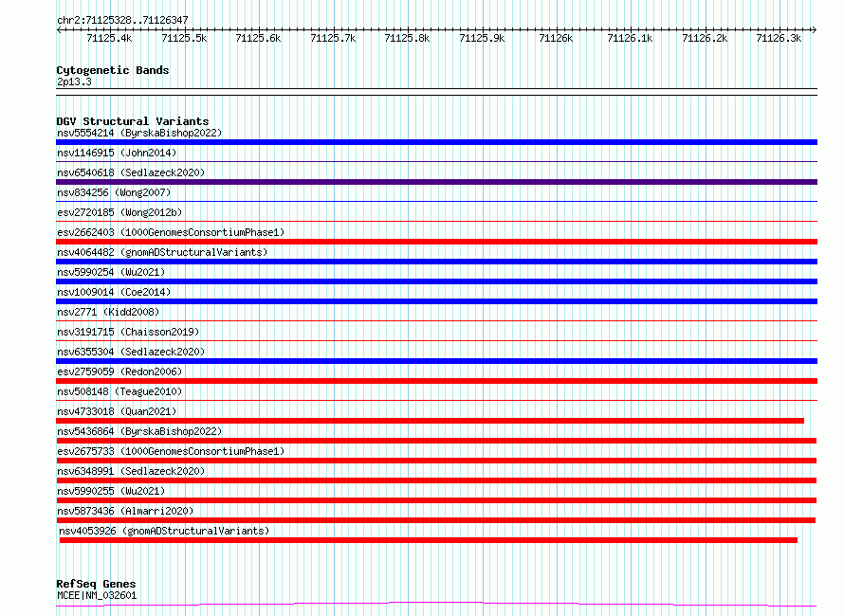
Task: Open the nsv2771 (Kidd2008) label
Action: pos(108,312)
